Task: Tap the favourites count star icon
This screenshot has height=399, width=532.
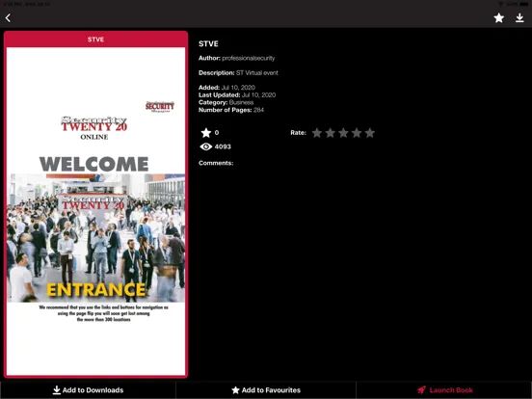Action: tap(206, 133)
